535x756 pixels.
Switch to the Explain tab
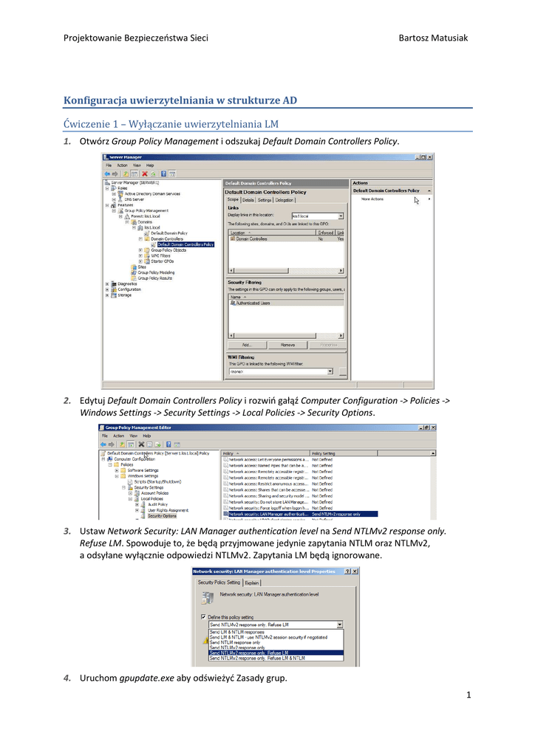252,583
